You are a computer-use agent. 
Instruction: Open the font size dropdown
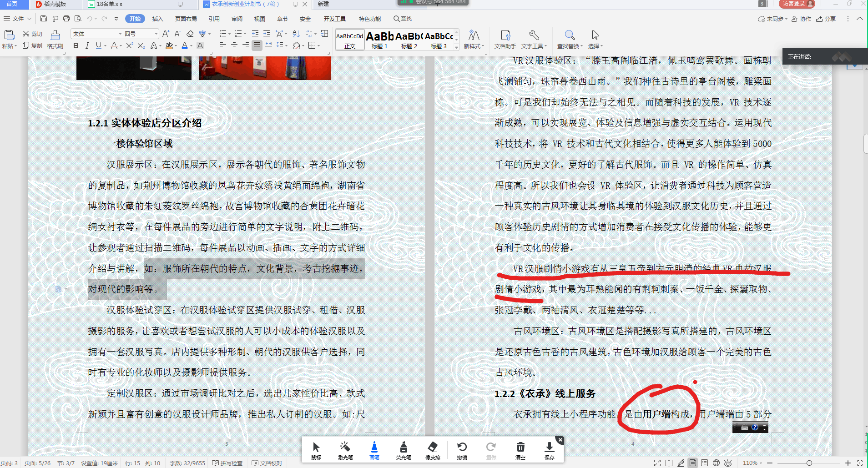(x=154, y=33)
